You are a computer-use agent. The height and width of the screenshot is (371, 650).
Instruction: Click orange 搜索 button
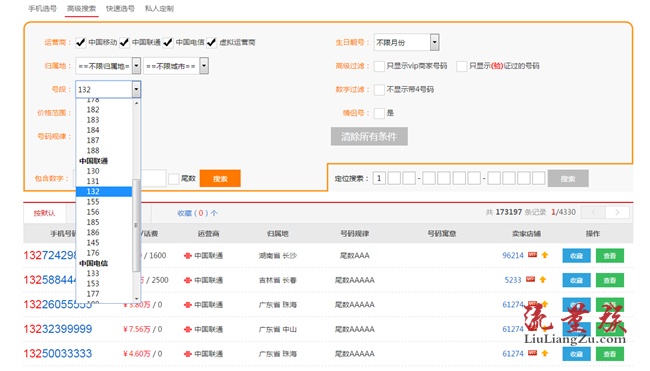(220, 179)
